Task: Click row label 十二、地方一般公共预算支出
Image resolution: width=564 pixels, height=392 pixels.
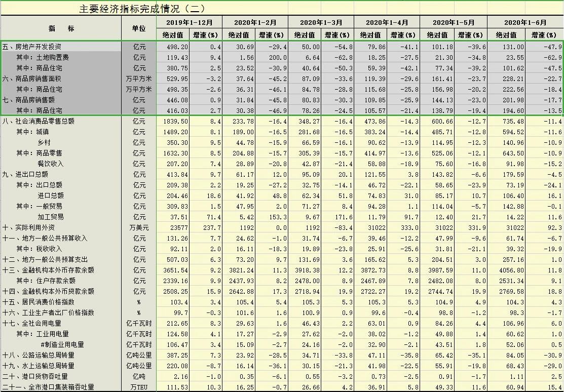Action: [45, 259]
